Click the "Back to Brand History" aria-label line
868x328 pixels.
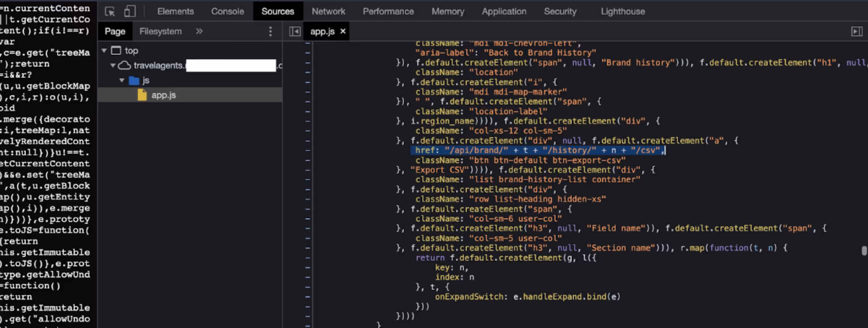(x=506, y=53)
